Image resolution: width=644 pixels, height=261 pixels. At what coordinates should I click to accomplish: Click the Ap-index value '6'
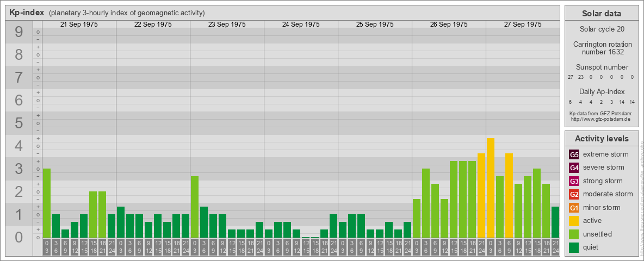tap(571, 102)
